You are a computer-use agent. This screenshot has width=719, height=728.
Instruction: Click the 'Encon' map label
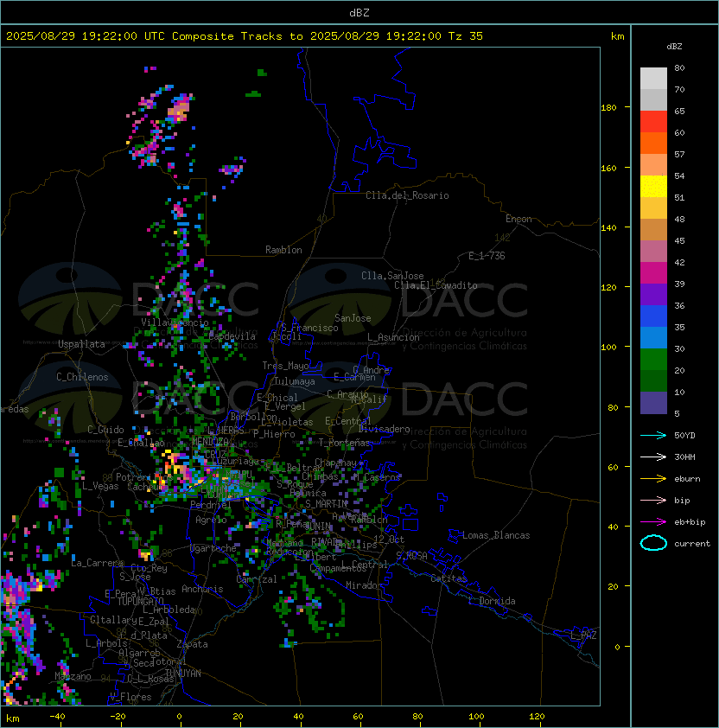coord(519,219)
